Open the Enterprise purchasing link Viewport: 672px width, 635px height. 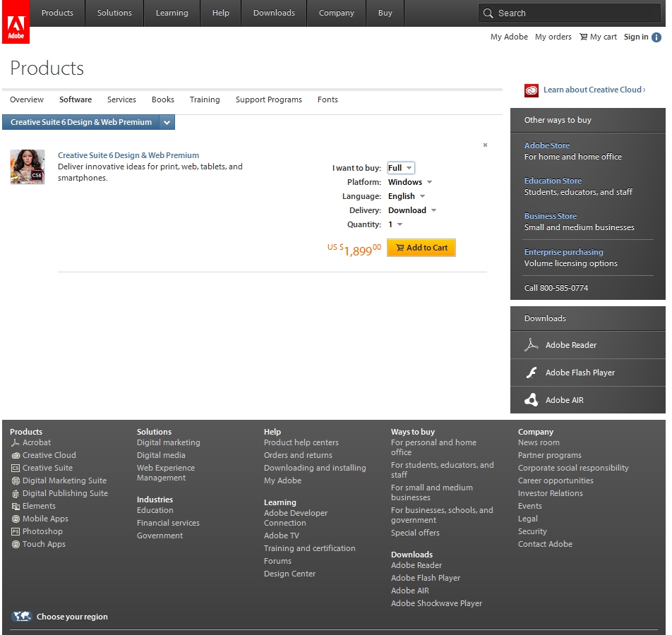point(563,252)
